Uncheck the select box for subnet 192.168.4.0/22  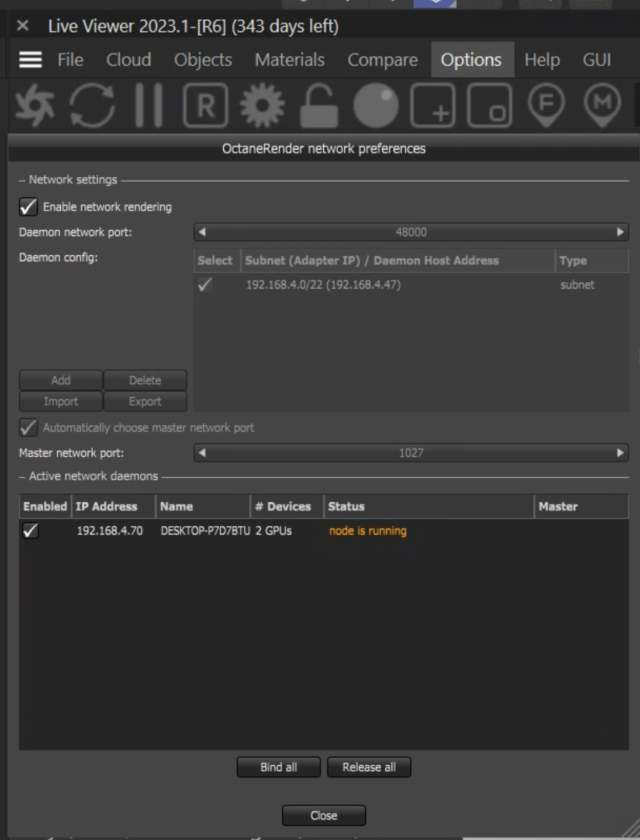point(205,284)
